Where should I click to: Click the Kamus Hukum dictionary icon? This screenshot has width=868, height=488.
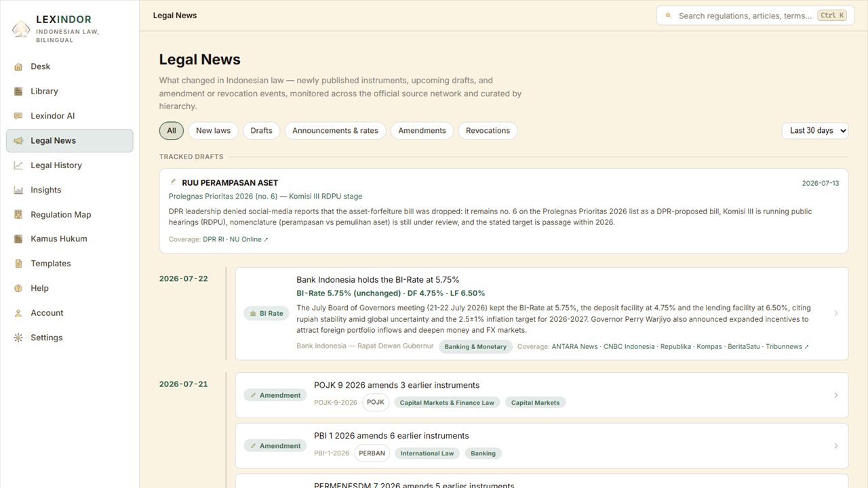[18, 239]
